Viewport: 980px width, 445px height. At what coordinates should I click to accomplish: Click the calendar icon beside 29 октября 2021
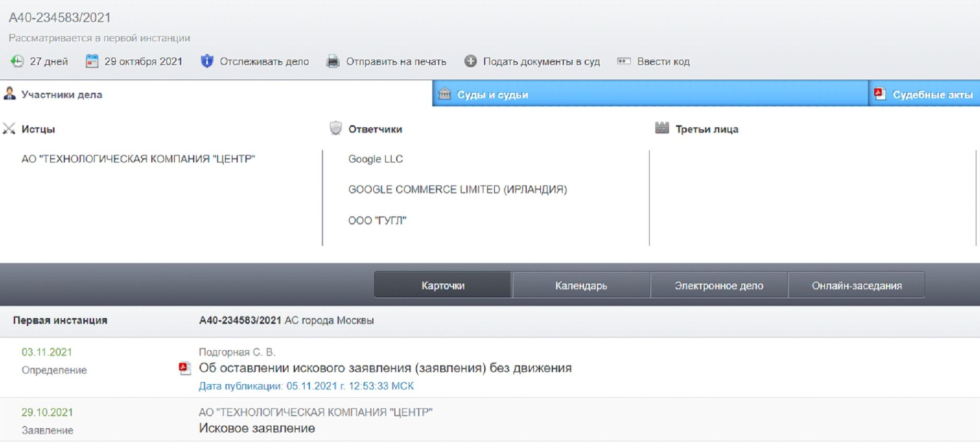tap(92, 61)
